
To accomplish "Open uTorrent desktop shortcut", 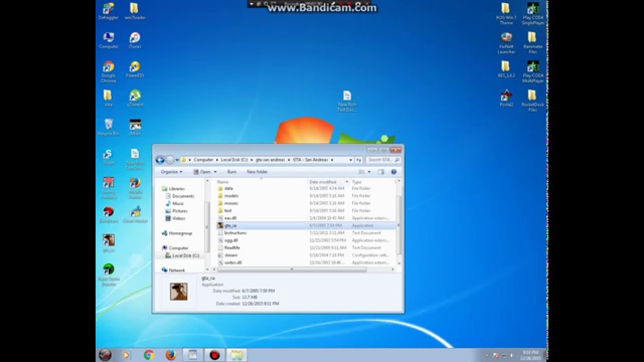I will [x=134, y=98].
